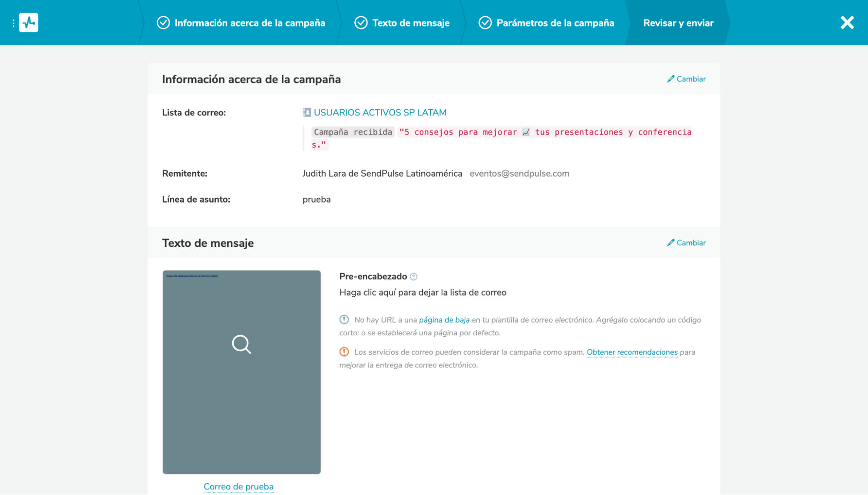Screen dimensions: 868x495
Task: Click pencil icon in Texto de mensaje section
Action: 670,243
